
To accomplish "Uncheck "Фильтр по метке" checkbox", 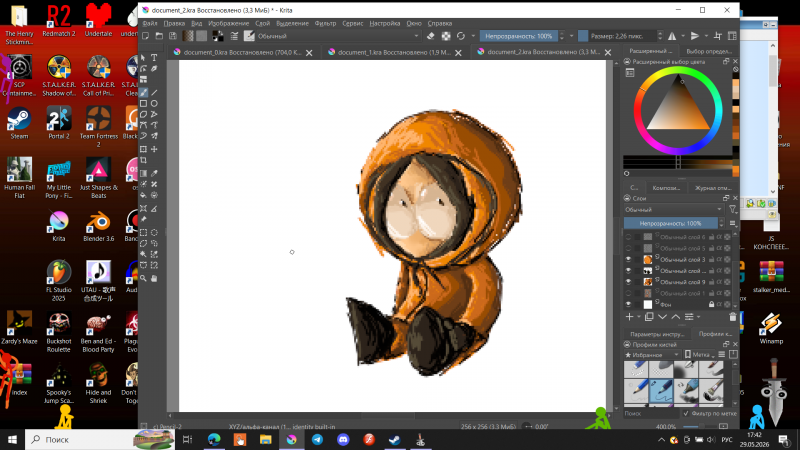I will point(686,413).
